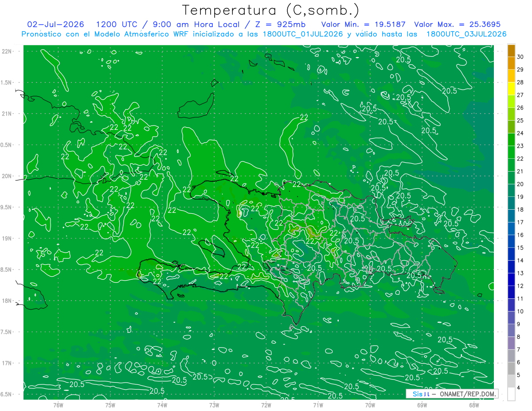Click the initialization stamp "1800UTC_01JUL2026"
The image size is (532, 411).
click(x=303, y=34)
